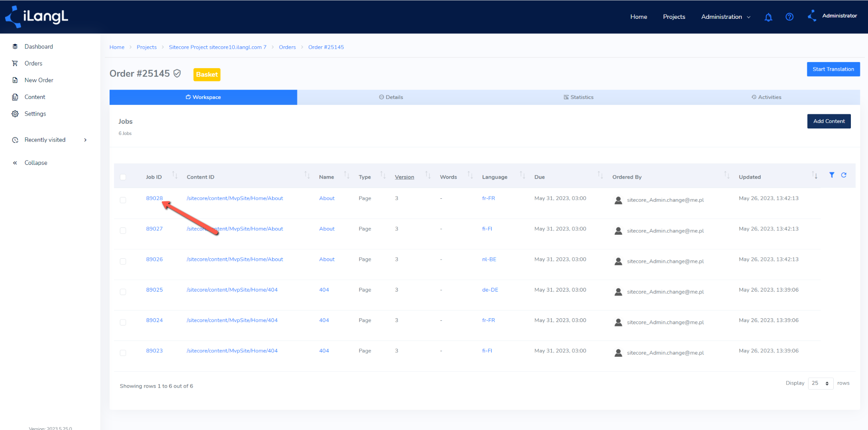Click Projects breadcrumb link
This screenshot has width=868, height=430.
pos(147,47)
